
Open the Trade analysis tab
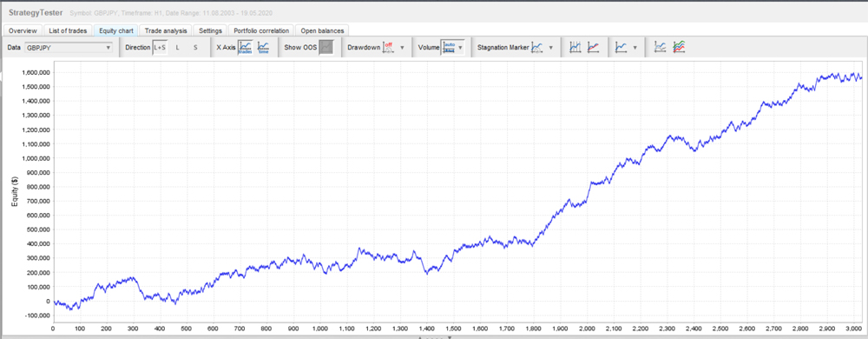point(167,31)
